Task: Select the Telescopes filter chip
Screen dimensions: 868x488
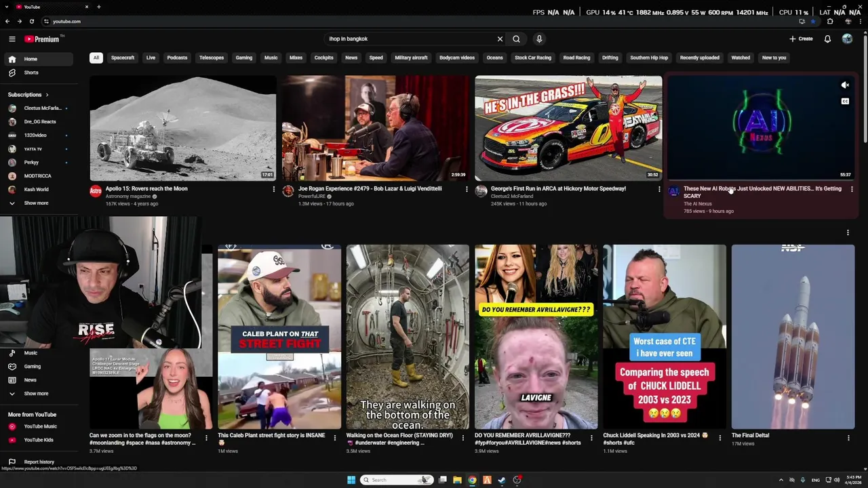Action: point(212,58)
